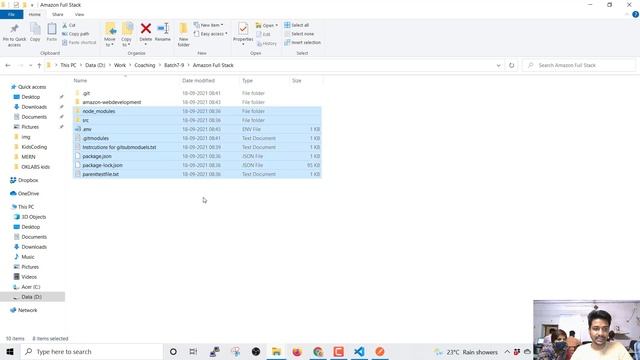Click Batch7-9 in the address path
The image size is (640, 360).
[x=174, y=65]
